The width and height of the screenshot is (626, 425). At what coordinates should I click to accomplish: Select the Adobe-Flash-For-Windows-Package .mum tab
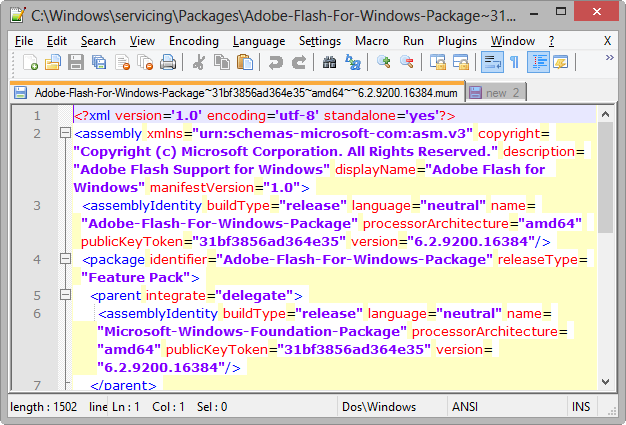[238, 93]
